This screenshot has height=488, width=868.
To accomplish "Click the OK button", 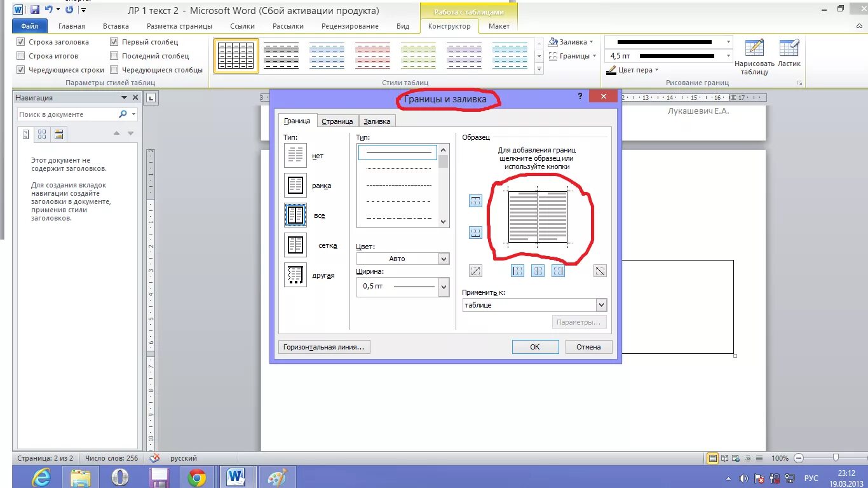I will click(535, 347).
